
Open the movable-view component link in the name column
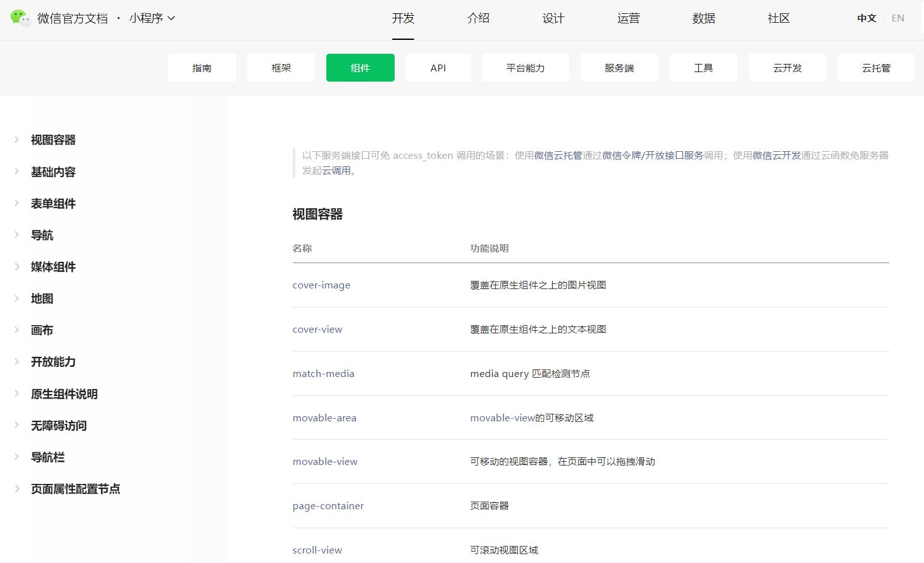click(325, 462)
